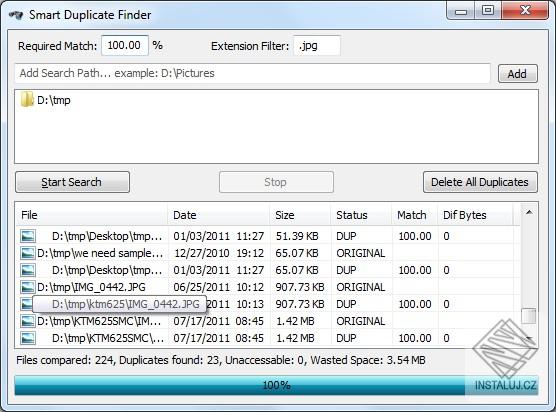Screen dimensions: 556x412
Task: Click image icon of 1.42 MB DUP row
Action: click(28, 338)
